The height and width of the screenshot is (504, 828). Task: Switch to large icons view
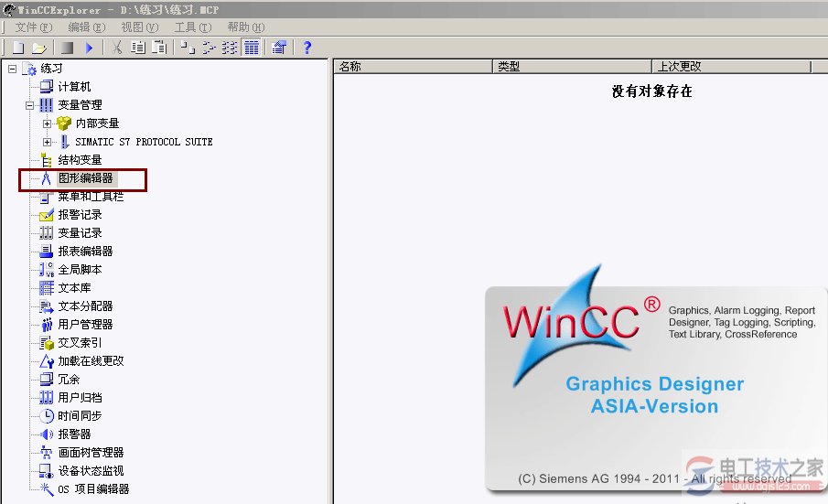tap(188, 48)
